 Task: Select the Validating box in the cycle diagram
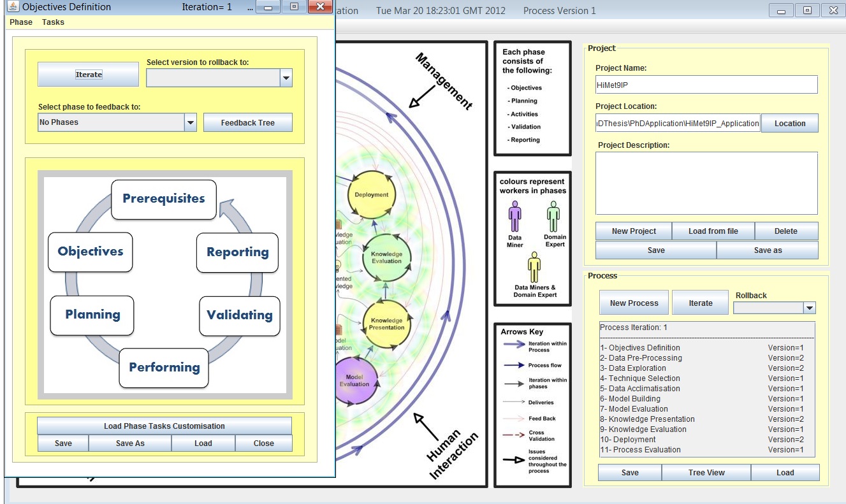(239, 315)
